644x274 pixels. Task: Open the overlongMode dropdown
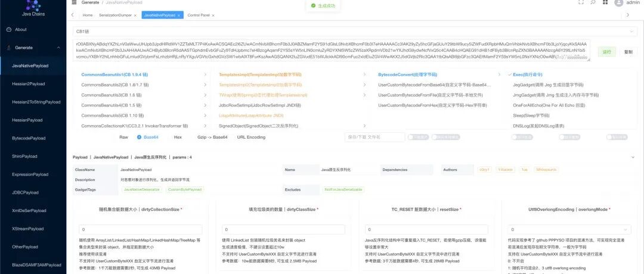pos(569,230)
